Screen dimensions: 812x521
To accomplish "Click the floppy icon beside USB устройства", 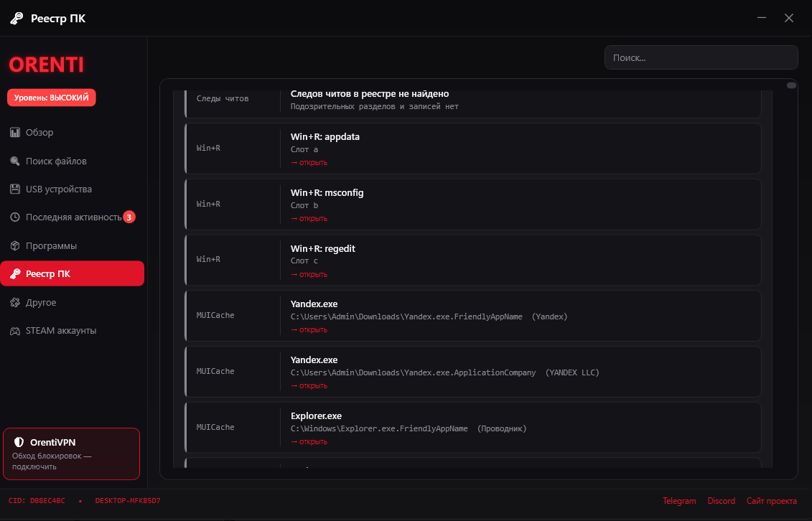I will coord(15,189).
